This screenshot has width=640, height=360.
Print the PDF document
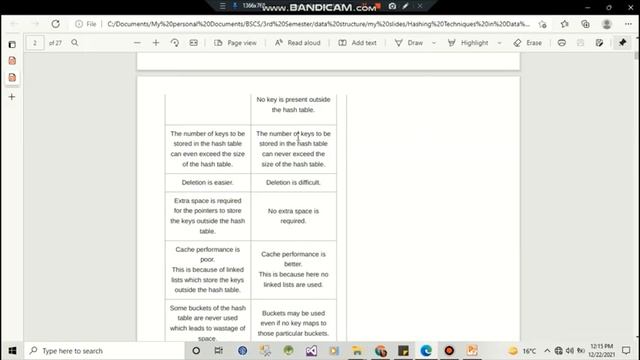pos(562,43)
